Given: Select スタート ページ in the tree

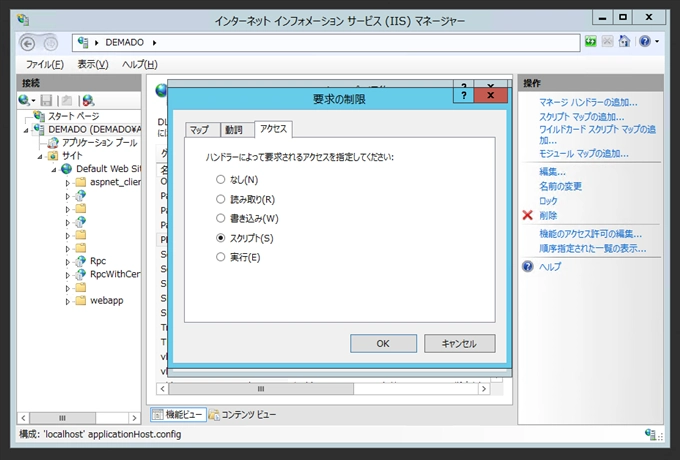Looking at the screenshot, I should tap(73, 116).
